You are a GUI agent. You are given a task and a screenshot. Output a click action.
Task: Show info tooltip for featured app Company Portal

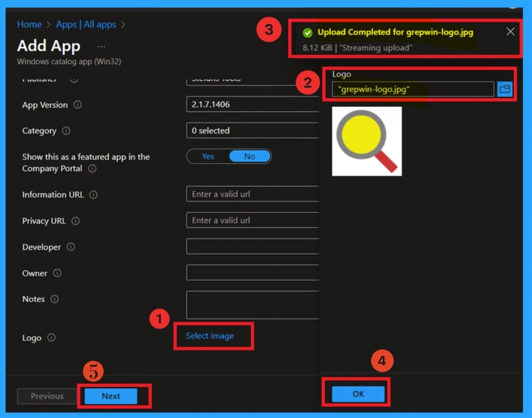click(x=92, y=168)
